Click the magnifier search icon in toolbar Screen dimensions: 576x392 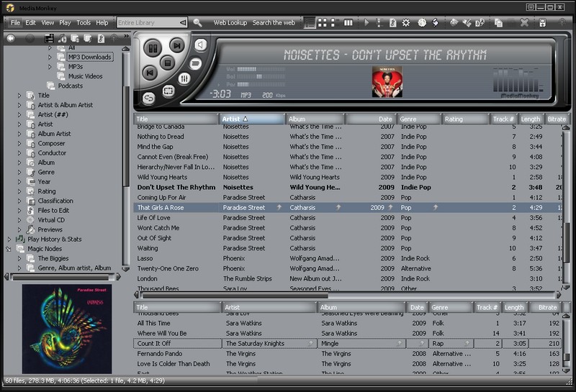tap(198, 23)
